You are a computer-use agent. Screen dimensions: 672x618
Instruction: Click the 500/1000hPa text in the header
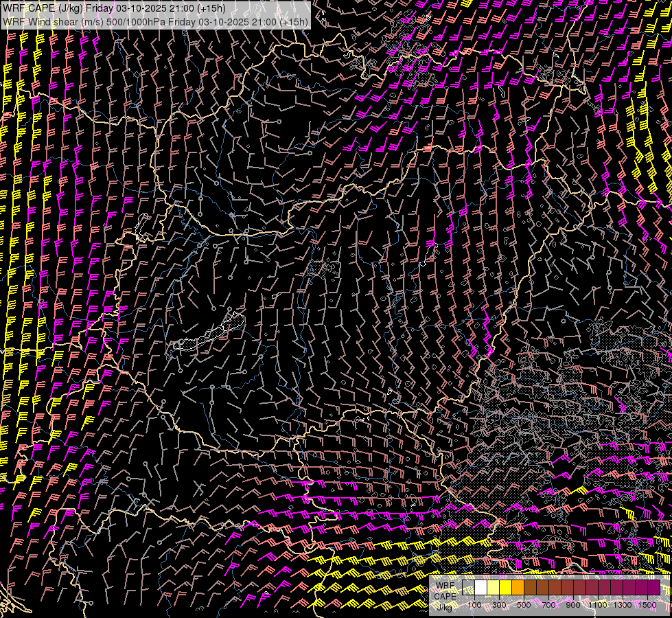point(135,22)
